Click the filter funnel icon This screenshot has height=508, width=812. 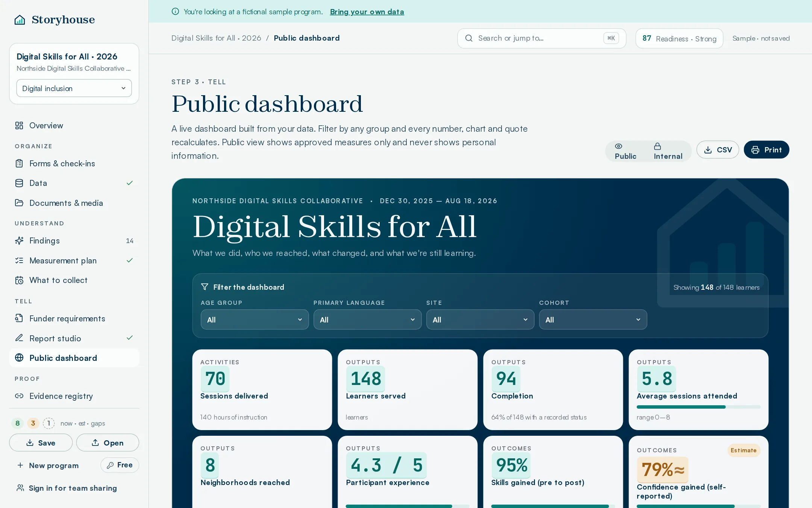point(205,287)
